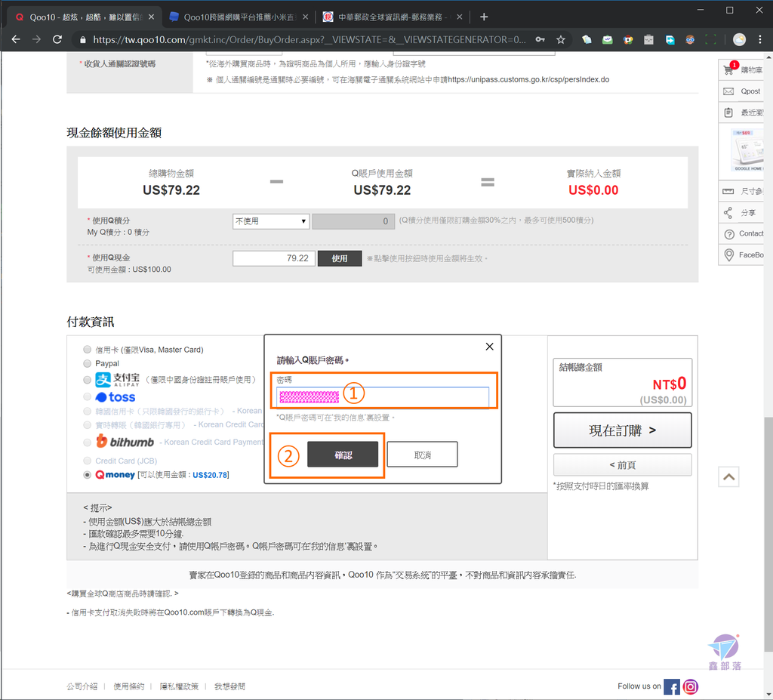
Task: Open the Google Home product thumbnail
Action: click(748, 151)
